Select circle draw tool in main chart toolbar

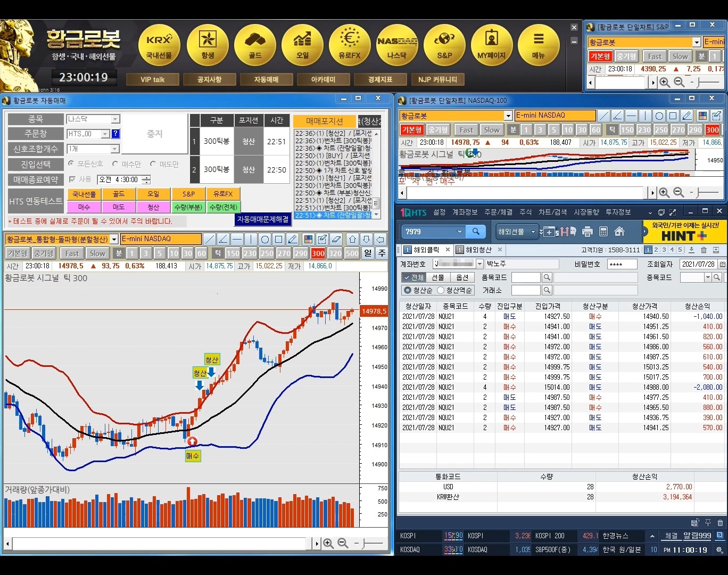pyautogui.click(x=265, y=239)
